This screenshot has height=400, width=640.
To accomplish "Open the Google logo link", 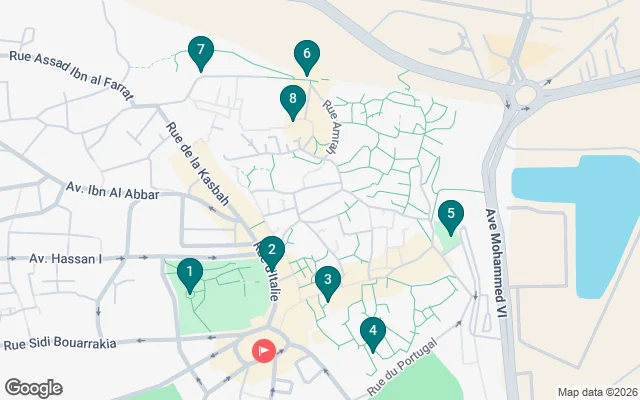I will pyautogui.click(x=34, y=388).
